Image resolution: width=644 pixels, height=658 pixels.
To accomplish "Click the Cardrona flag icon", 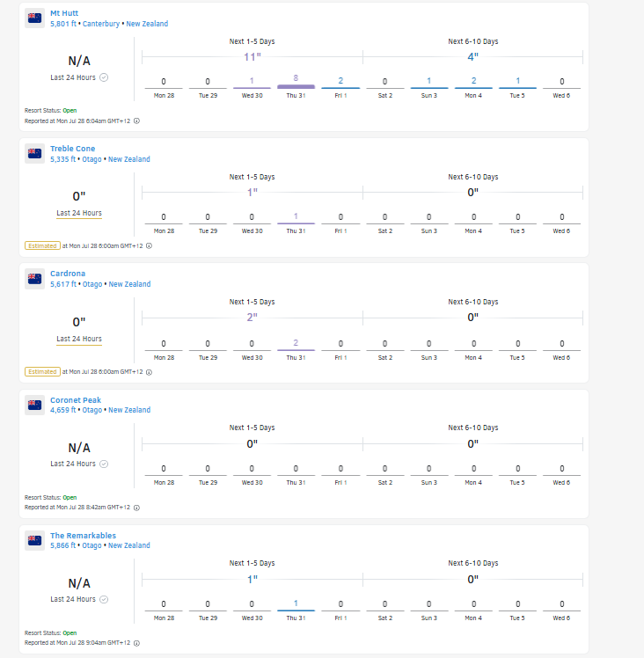I will tap(34, 279).
